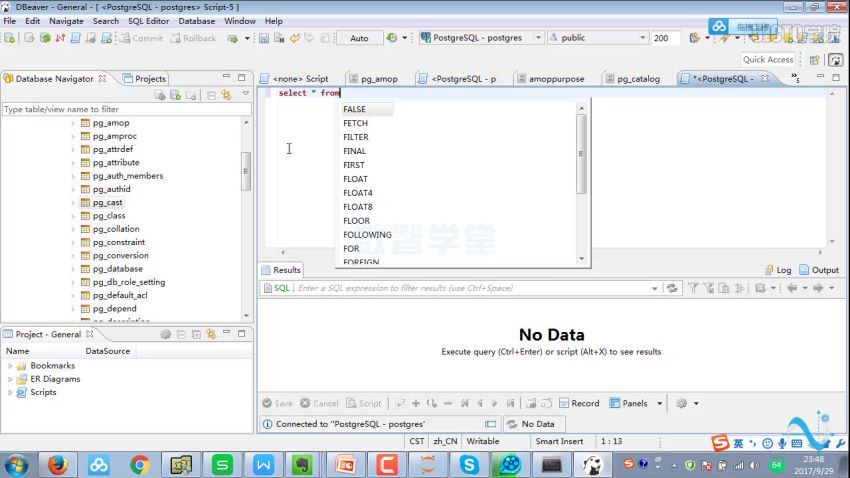Select the Results tab

tap(281, 270)
